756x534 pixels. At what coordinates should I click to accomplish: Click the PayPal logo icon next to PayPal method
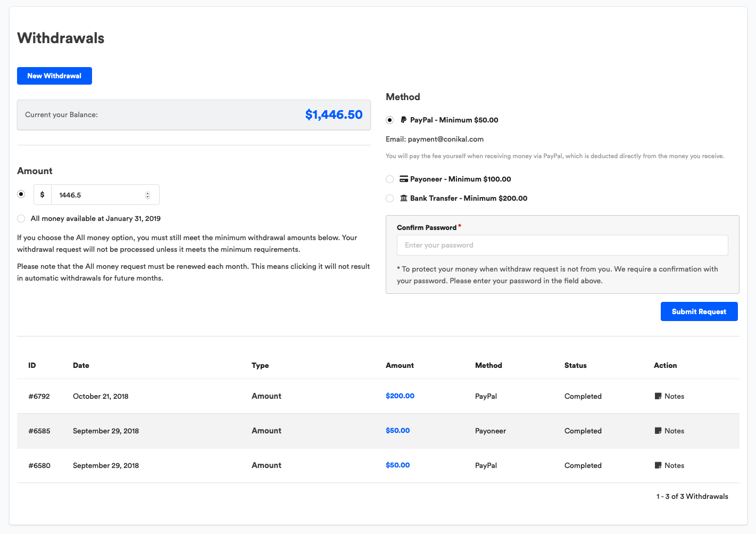[403, 120]
